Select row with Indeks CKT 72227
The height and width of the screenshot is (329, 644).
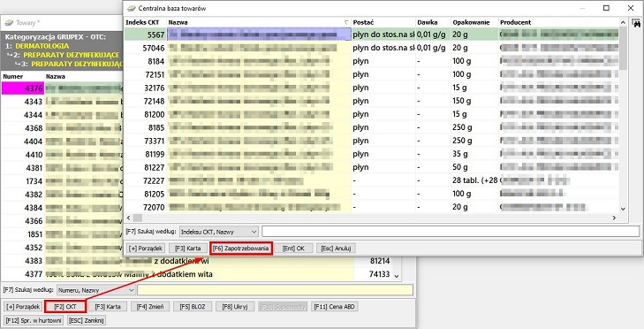coord(372,180)
